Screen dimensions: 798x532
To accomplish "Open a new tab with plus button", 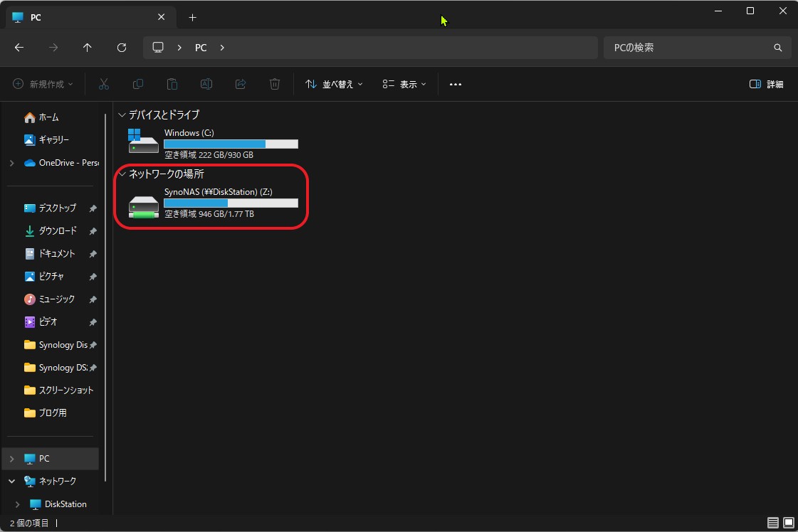I will coord(192,17).
